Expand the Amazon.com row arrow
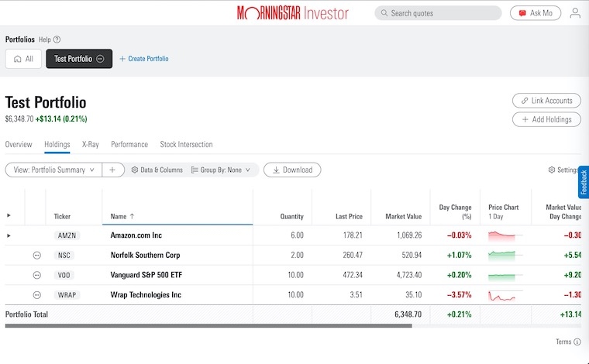The width and height of the screenshot is (589, 364). tap(9, 235)
